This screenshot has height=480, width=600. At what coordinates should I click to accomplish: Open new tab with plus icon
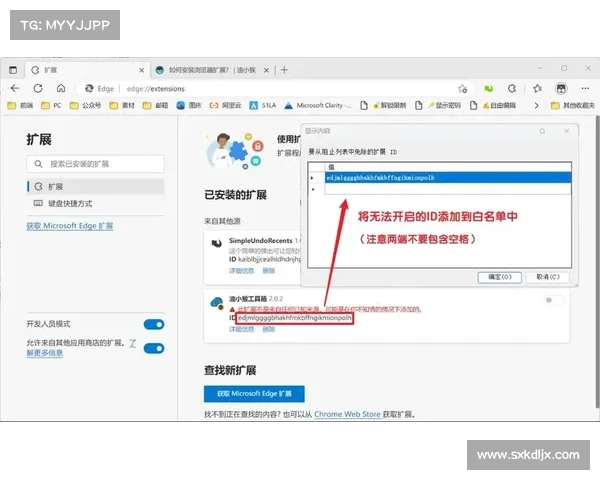coord(285,70)
